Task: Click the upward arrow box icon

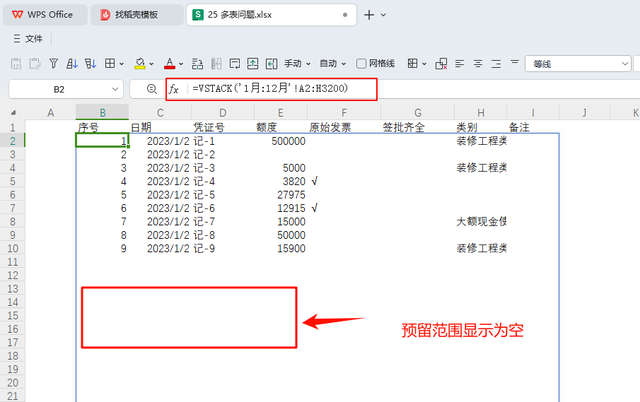Action: [x=253, y=64]
